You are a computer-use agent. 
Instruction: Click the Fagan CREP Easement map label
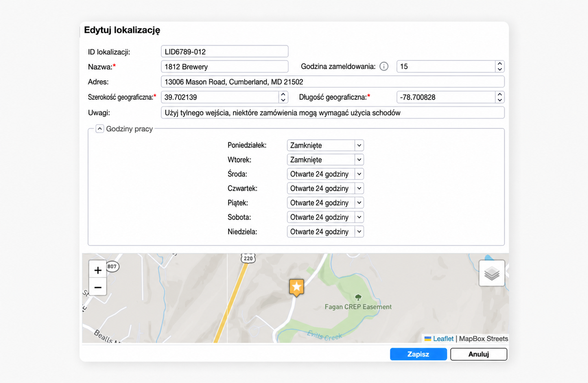click(358, 307)
